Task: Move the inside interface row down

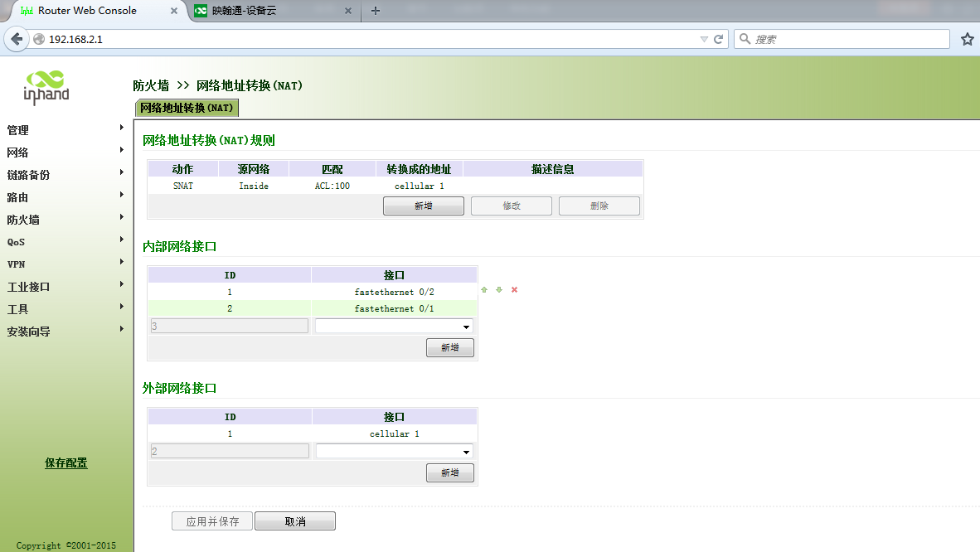Action: click(x=499, y=290)
